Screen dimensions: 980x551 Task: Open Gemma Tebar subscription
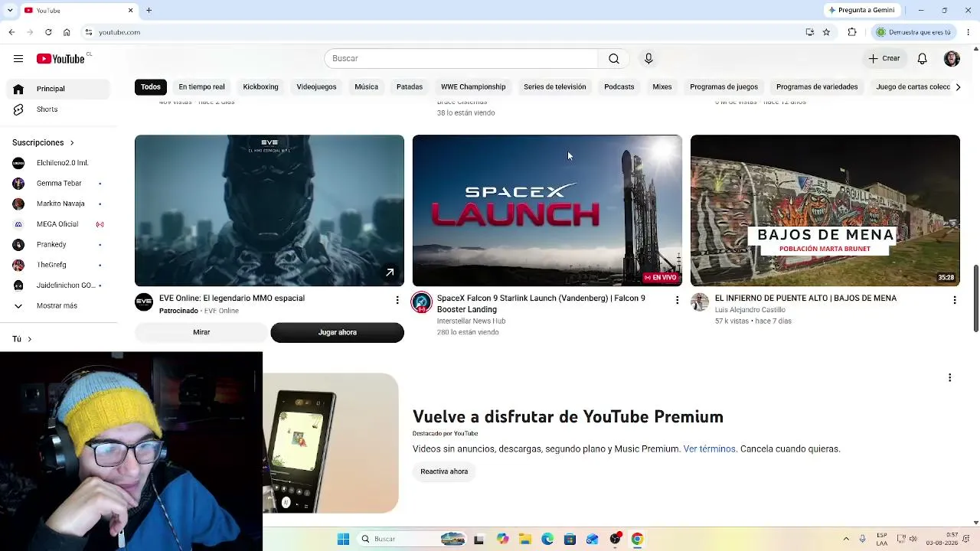click(57, 184)
